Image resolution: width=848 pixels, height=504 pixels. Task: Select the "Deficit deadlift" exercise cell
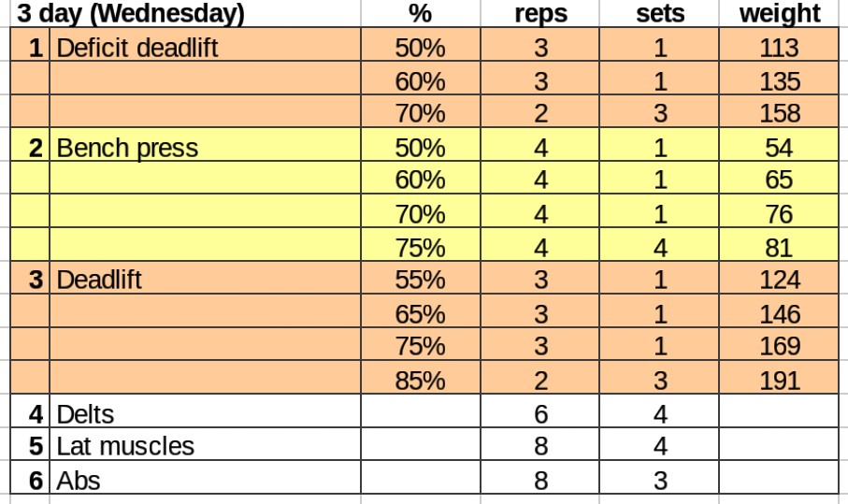tap(137, 49)
